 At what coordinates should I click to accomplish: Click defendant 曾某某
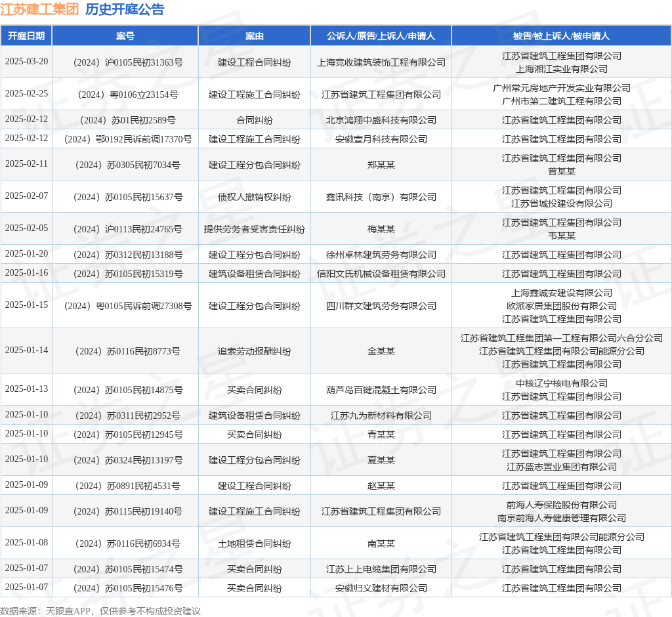tap(562, 171)
